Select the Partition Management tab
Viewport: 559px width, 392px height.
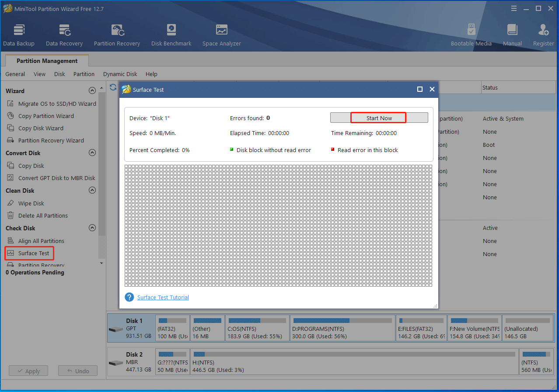pos(47,61)
